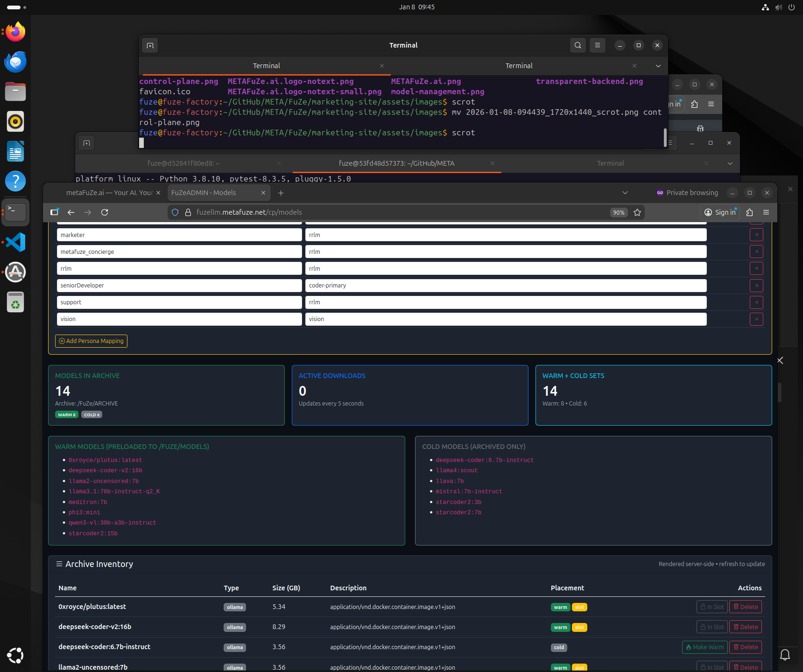Open Visual Studio Code from dock

[15, 242]
